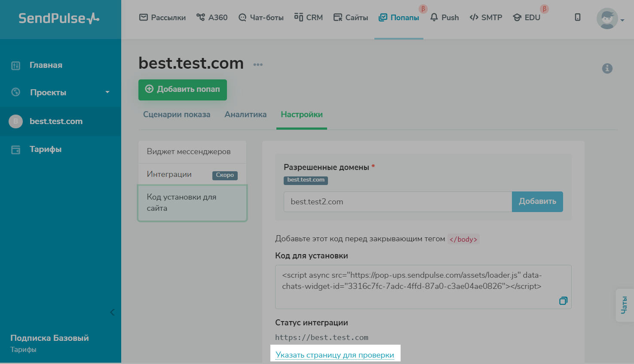Click the info icon near page title
Image resolution: width=634 pixels, height=364 pixels.
tap(607, 68)
